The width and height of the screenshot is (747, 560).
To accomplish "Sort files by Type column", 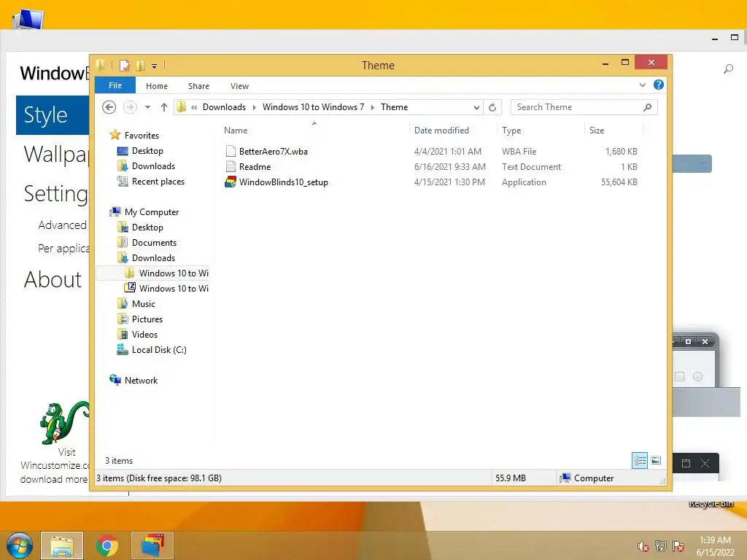I will click(511, 131).
